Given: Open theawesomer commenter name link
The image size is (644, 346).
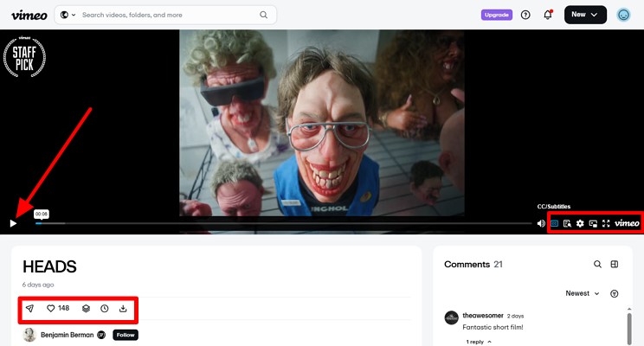Looking at the screenshot, I should point(483,316).
